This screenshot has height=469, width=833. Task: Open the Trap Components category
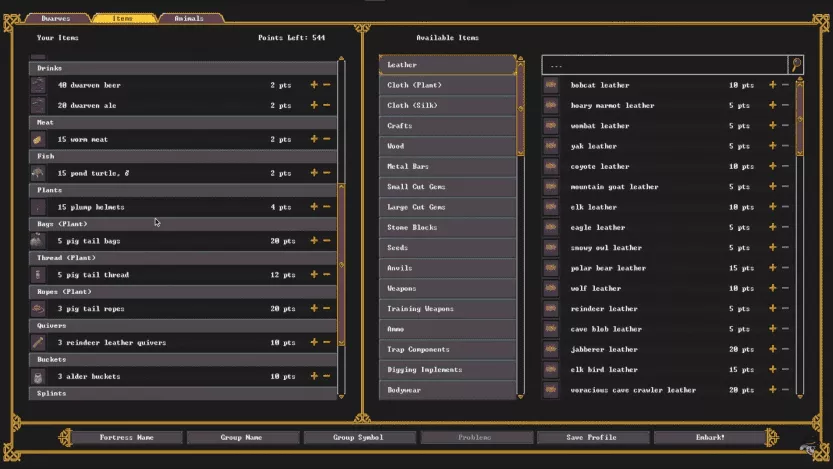coord(447,349)
